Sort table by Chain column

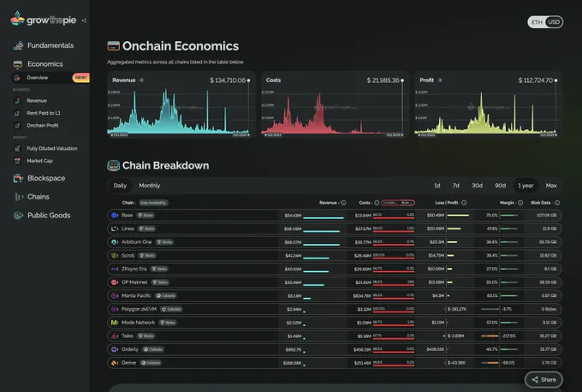[x=128, y=203]
